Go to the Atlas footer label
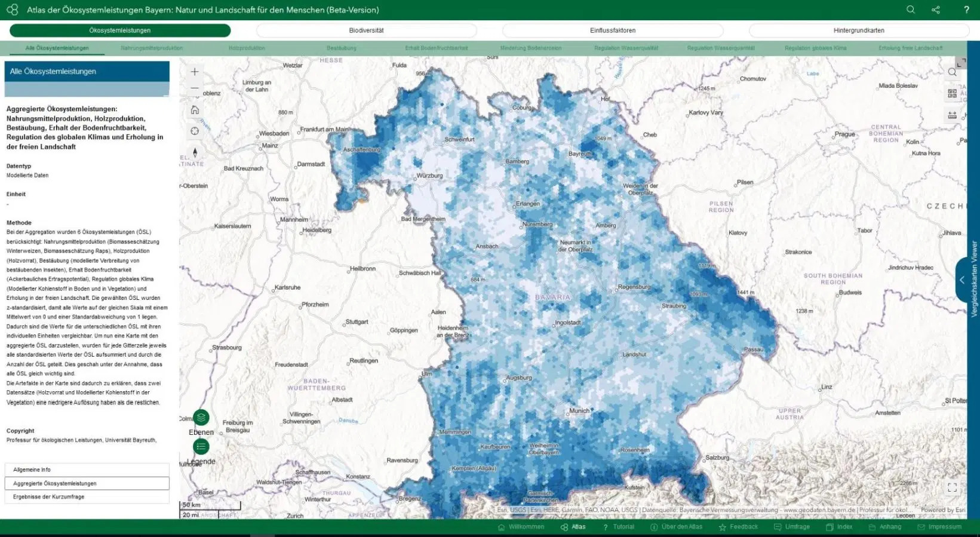This screenshot has height=537, width=980. coord(579,527)
